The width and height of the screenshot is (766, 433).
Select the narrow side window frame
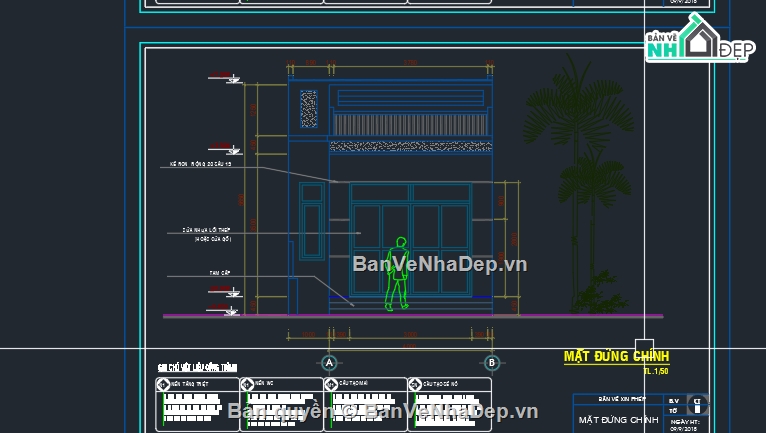coord(312,221)
